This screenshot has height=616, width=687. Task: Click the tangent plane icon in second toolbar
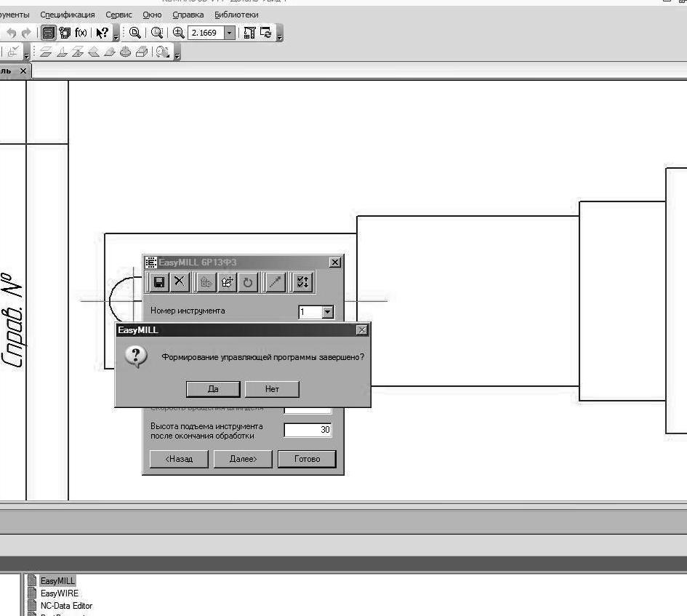(x=110, y=52)
